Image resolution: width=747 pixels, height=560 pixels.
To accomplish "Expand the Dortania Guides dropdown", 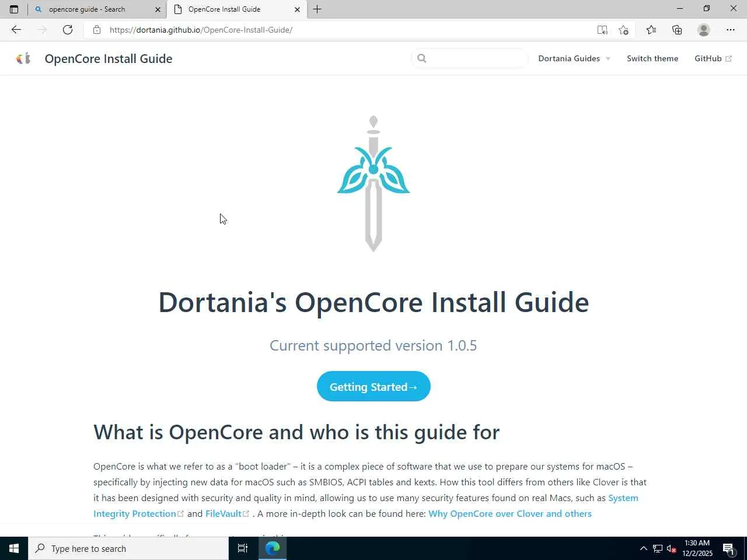I will pyautogui.click(x=574, y=58).
